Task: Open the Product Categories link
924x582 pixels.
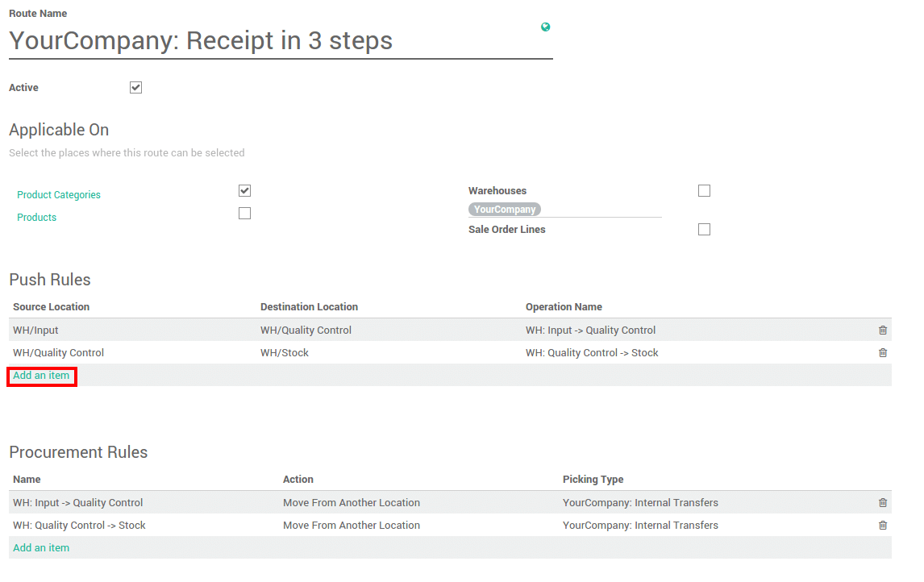Action: [x=59, y=194]
